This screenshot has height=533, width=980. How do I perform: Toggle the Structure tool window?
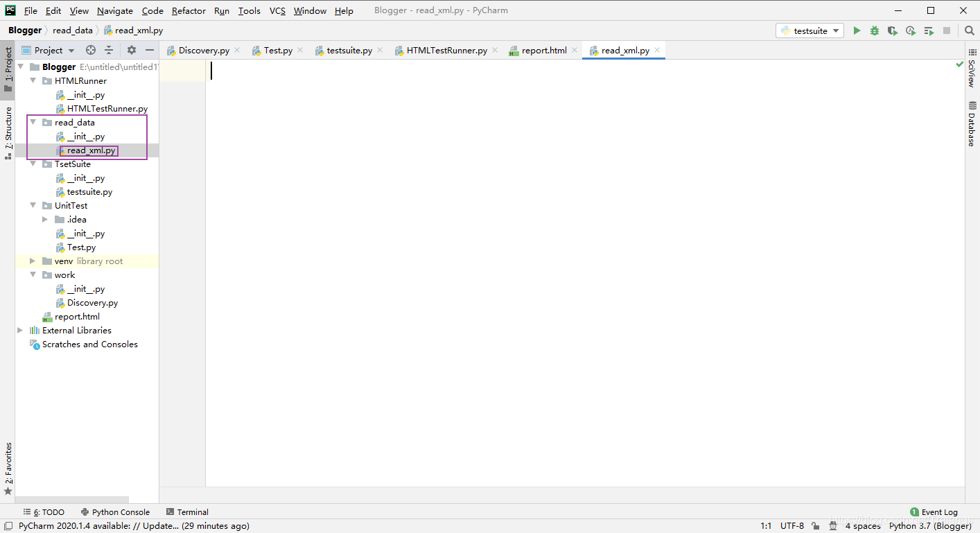[8, 132]
